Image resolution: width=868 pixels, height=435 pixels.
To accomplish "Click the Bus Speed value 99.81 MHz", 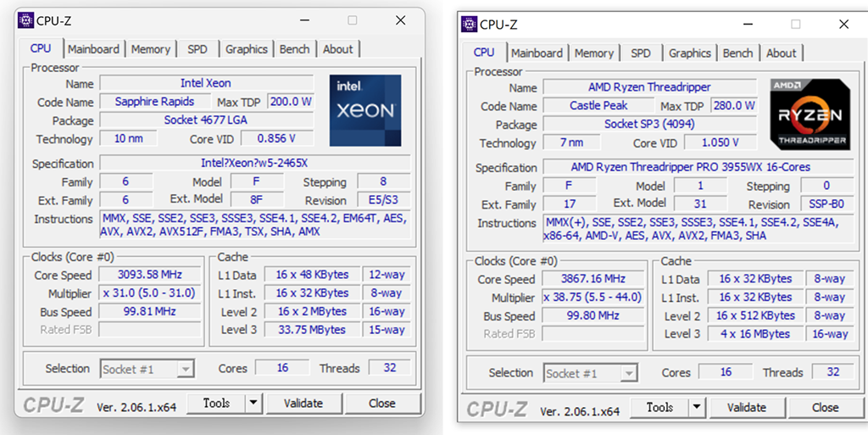I will click(150, 311).
